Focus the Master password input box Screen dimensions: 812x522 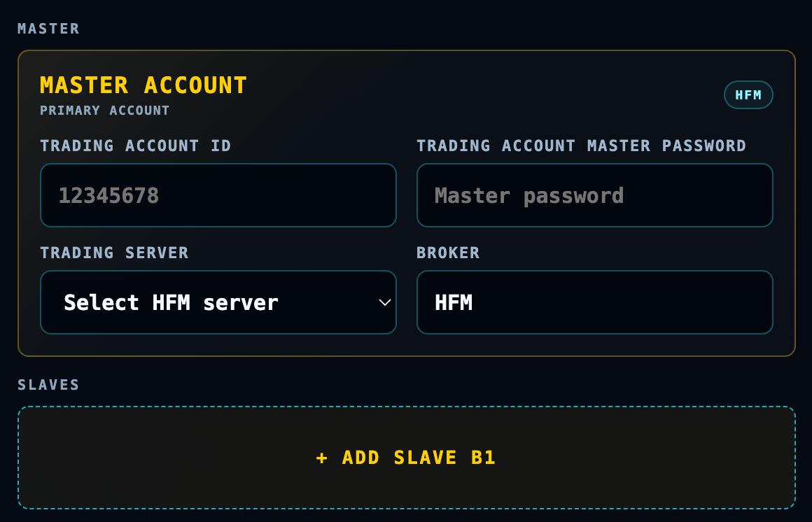[594, 195]
